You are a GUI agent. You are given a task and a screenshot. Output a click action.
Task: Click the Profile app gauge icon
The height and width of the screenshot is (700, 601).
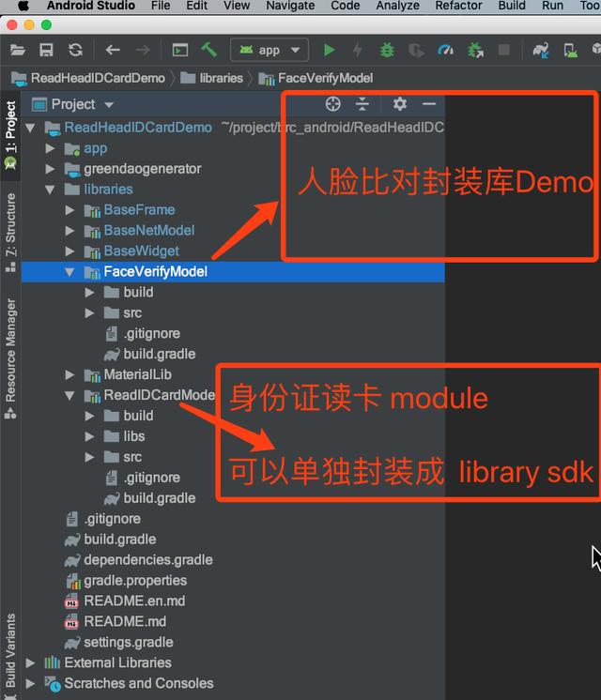[446, 50]
